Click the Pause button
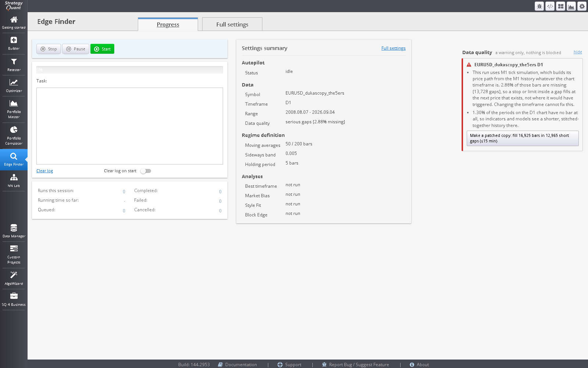This screenshot has height=368, width=588. click(76, 49)
